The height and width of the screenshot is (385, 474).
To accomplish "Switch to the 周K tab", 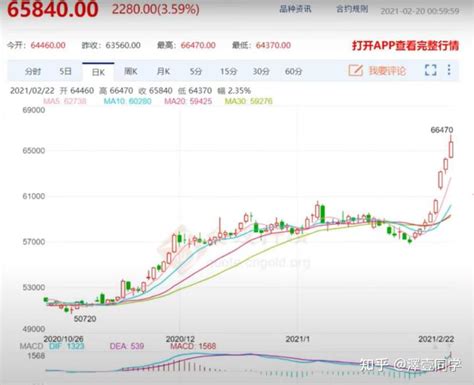I will point(131,71).
